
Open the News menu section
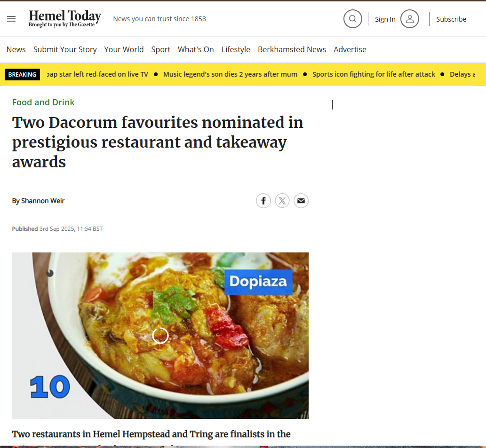click(16, 49)
